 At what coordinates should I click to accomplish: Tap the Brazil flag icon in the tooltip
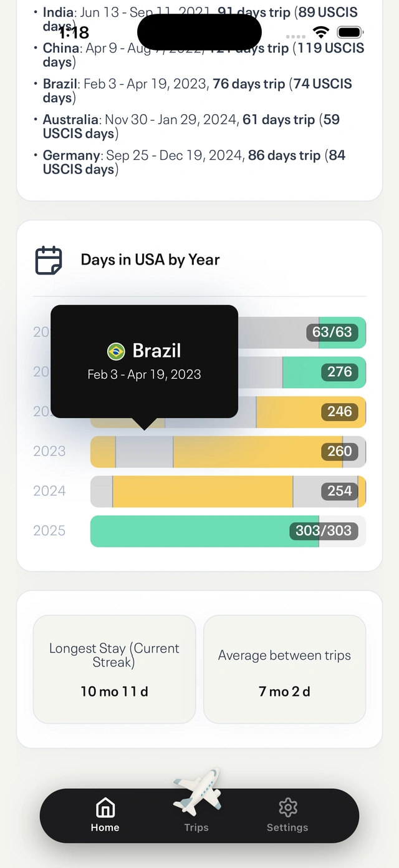pyautogui.click(x=116, y=351)
